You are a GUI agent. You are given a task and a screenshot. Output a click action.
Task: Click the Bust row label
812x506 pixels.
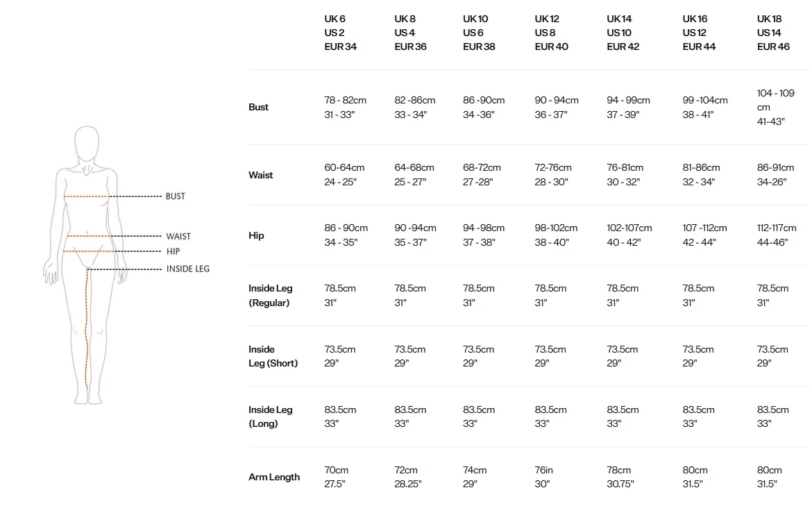[259, 107]
